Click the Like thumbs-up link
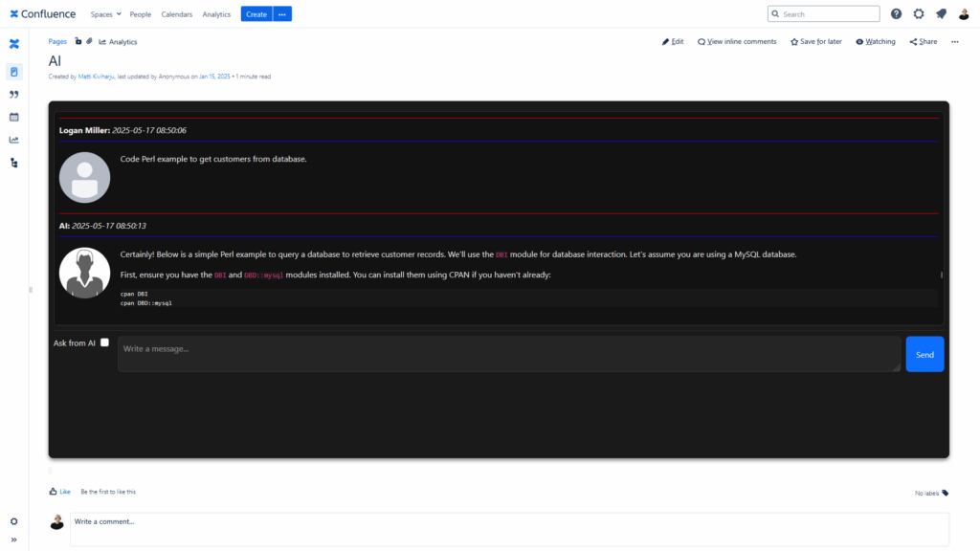This screenshot has width=980, height=551. coord(60,492)
